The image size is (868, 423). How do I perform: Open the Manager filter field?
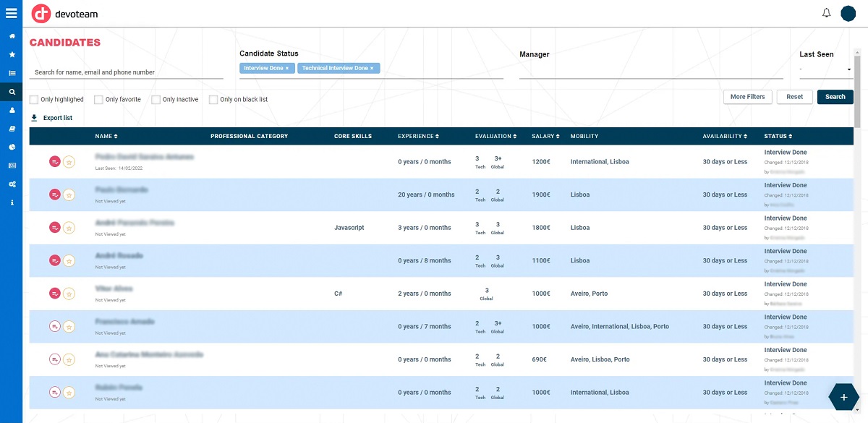tap(651, 70)
